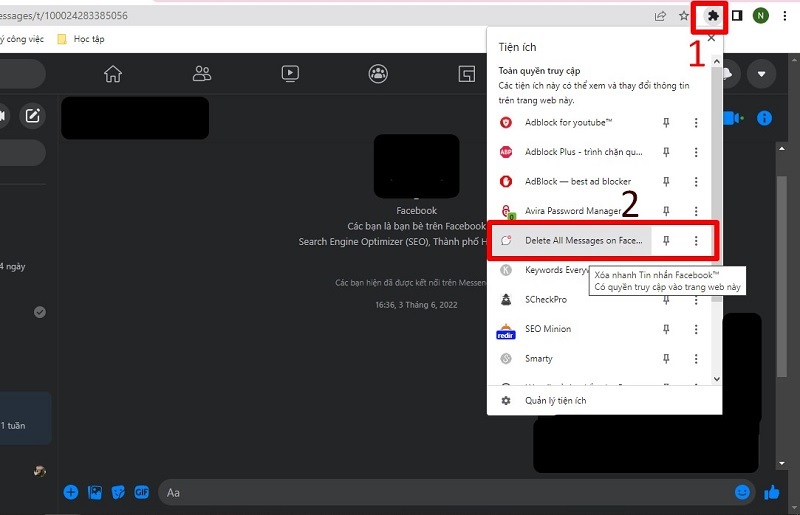The width and height of the screenshot is (800, 515).
Task: Open more options for Delete All Messages
Action: (x=696, y=240)
